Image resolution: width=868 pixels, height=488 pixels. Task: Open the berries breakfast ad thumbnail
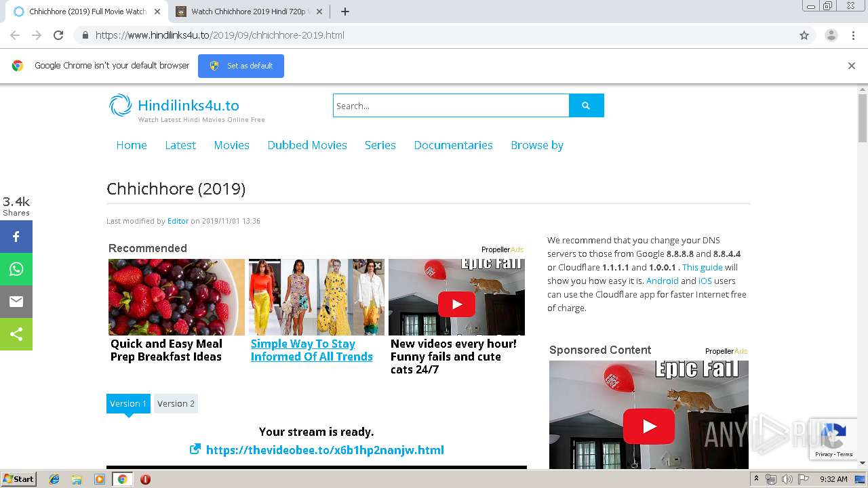[x=176, y=297]
